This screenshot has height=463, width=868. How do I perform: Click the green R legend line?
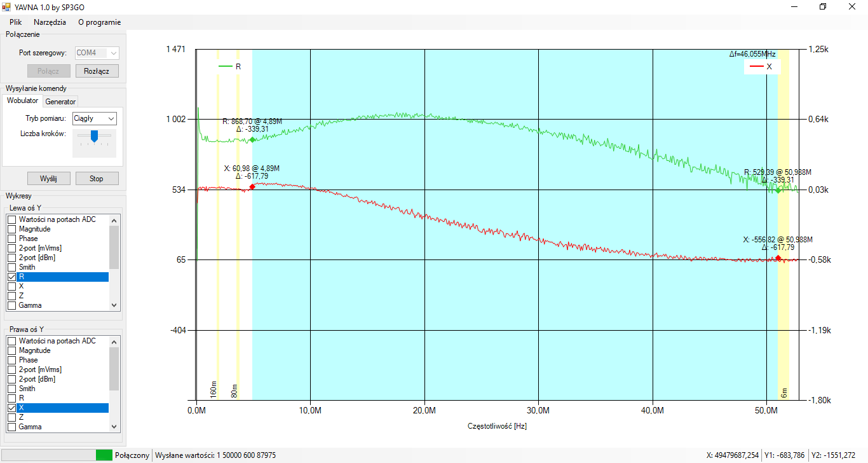pos(226,66)
